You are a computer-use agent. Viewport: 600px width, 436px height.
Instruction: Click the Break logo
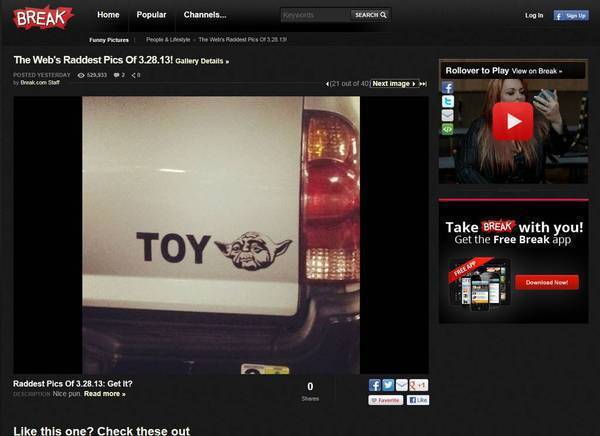(x=42, y=17)
